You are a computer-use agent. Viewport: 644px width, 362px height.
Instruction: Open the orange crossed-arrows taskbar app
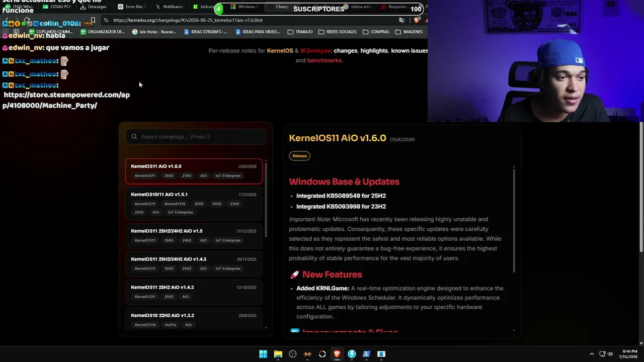307,354
